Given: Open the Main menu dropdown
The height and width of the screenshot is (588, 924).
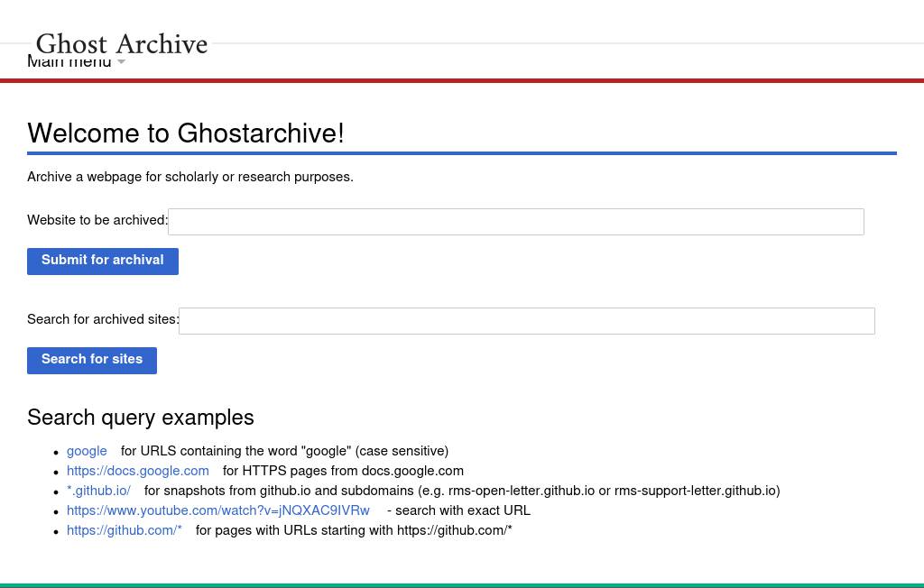Looking at the screenshot, I should point(69,64).
